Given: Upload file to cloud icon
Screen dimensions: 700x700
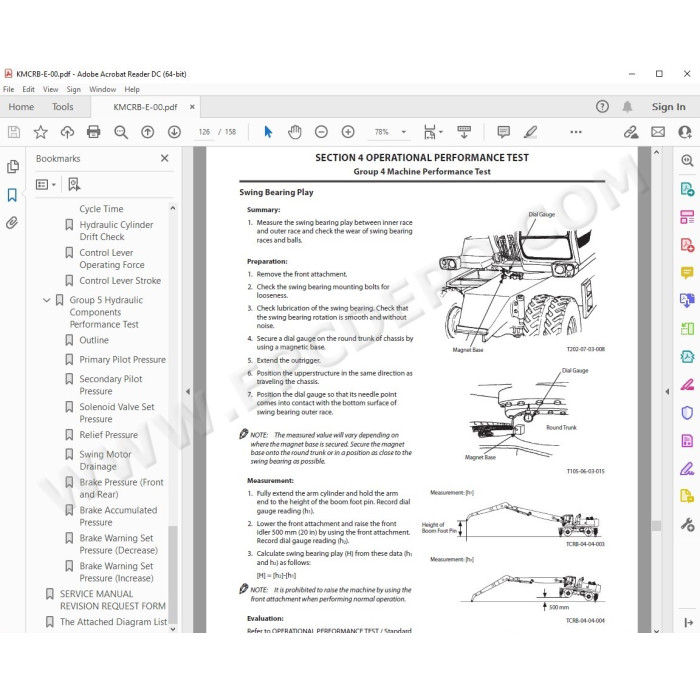Looking at the screenshot, I should click(x=67, y=132).
